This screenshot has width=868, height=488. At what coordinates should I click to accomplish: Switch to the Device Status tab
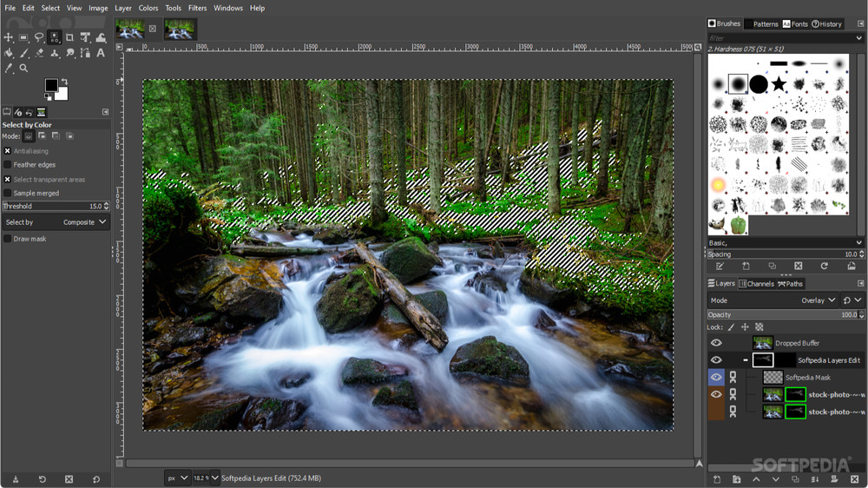pos(18,112)
